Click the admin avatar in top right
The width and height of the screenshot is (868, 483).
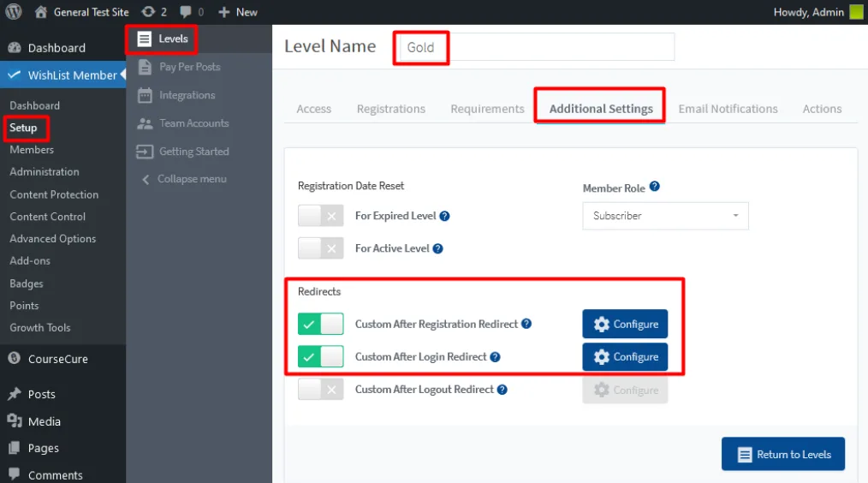click(x=856, y=12)
